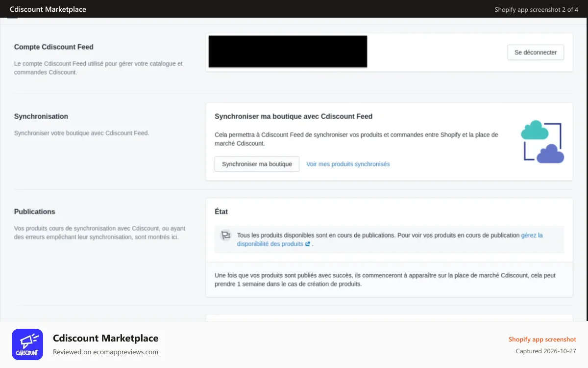588x368 pixels.
Task: Click the 'Publications' section heading
Action: (35, 211)
